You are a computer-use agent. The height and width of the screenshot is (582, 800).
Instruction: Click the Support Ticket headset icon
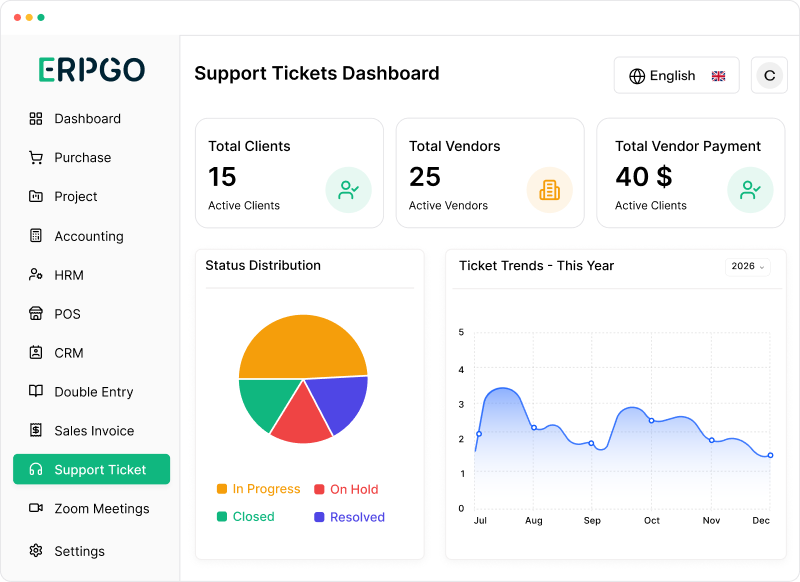[x=36, y=469]
